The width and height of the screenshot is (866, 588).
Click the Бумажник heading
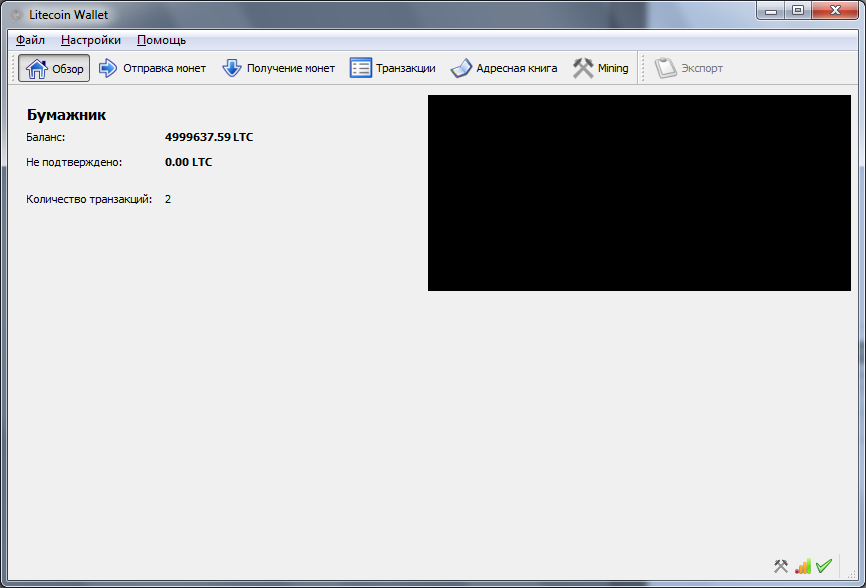coord(66,115)
